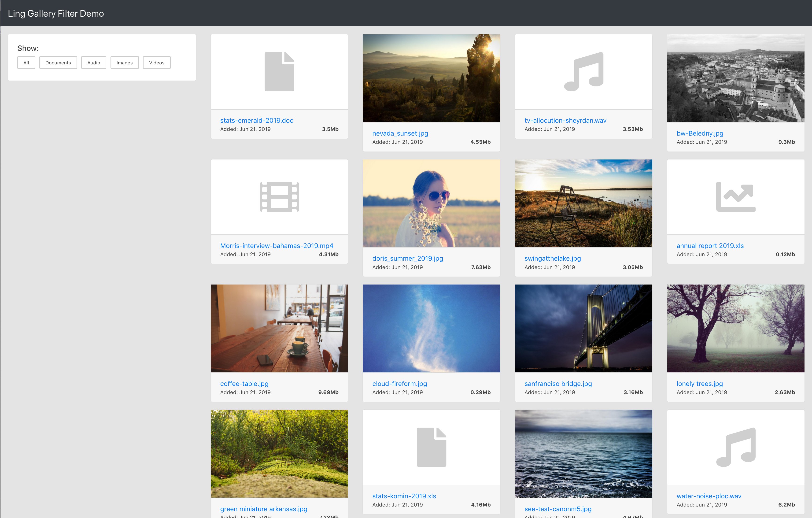Toggle the Documents filter
Screen dimensions: 812x518
tap(58, 62)
